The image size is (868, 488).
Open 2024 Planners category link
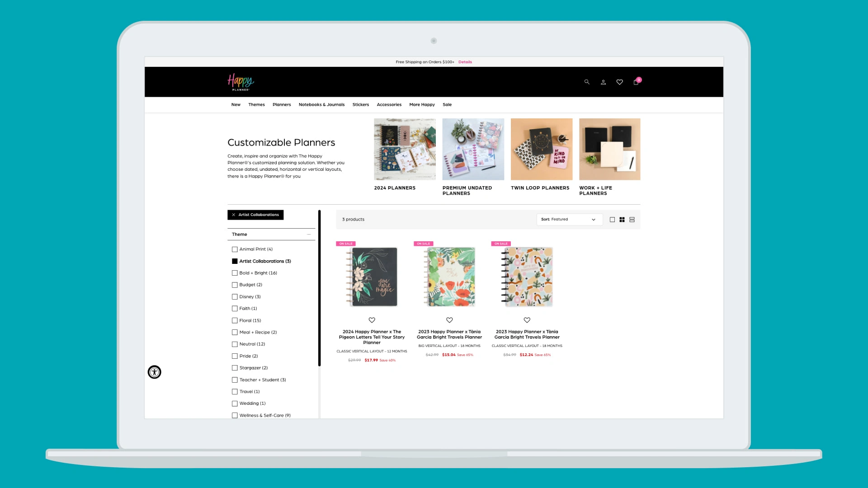coord(395,188)
